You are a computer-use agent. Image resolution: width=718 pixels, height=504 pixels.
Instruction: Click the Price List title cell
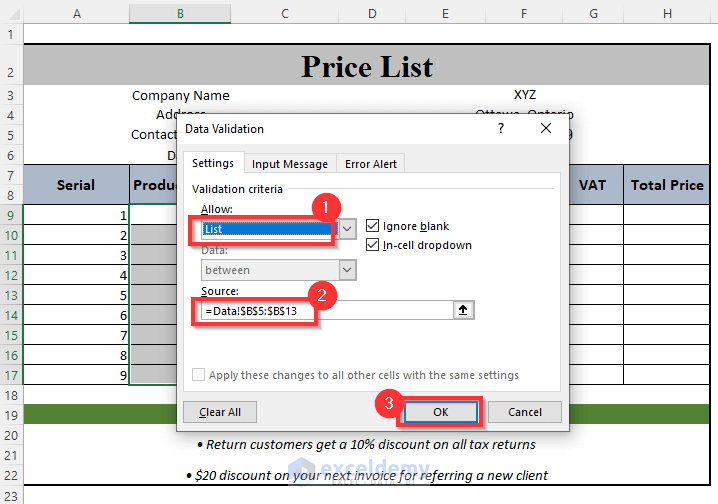[x=367, y=65]
